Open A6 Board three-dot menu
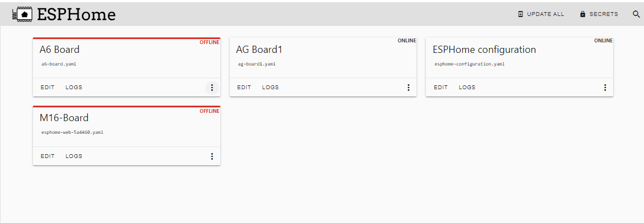 212,88
